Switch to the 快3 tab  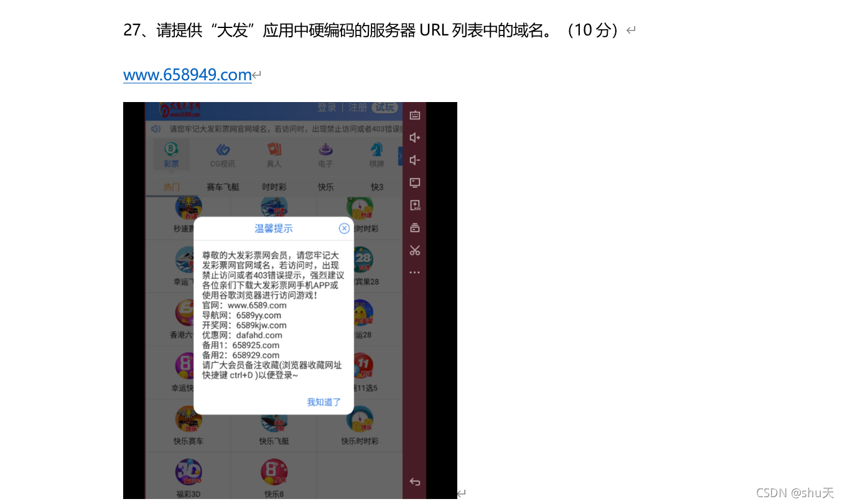coord(377,187)
